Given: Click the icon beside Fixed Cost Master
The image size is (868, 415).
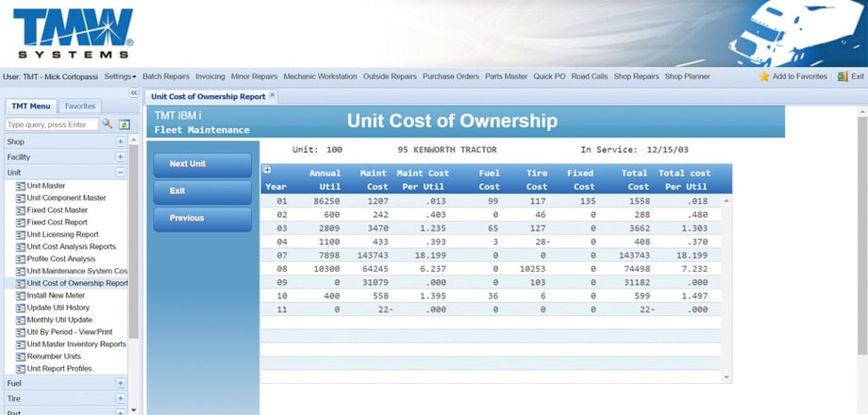Looking at the screenshot, I should [x=21, y=210].
